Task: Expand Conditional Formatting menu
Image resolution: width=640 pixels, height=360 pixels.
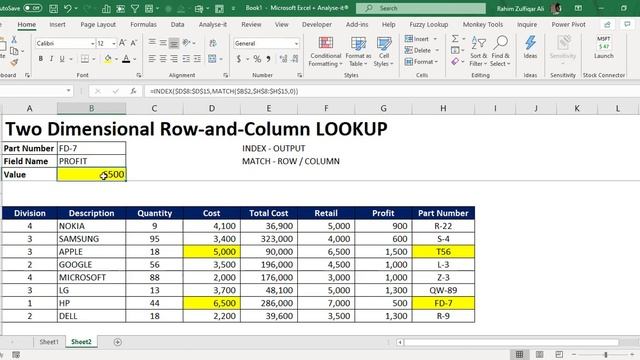Action: pos(325,51)
